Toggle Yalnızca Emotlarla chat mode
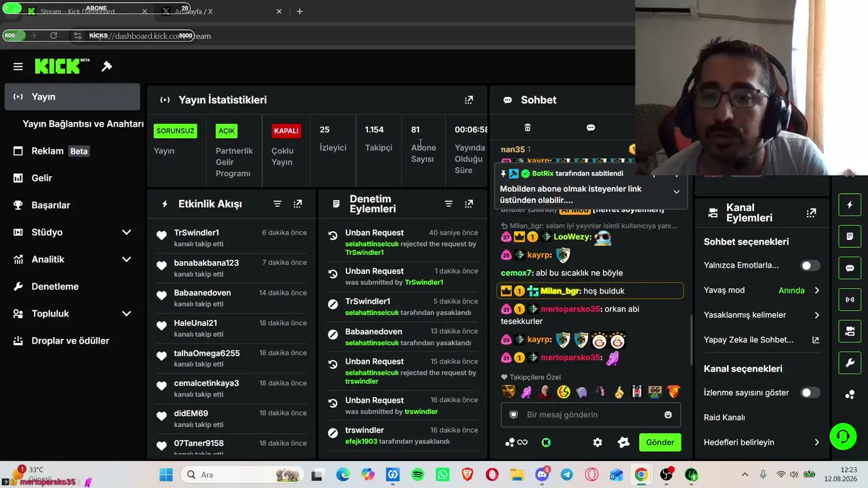Viewport: 868px width, 488px height. click(x=810, y=266)
